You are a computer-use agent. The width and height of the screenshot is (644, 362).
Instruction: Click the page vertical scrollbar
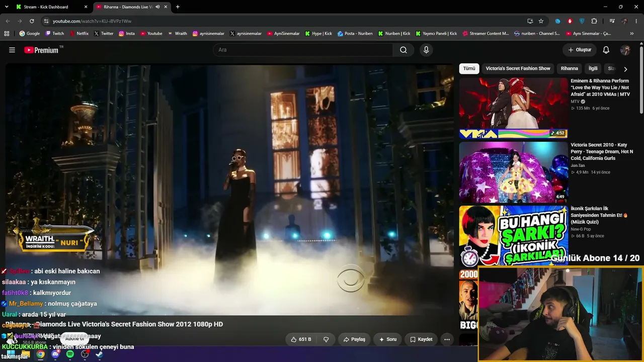[641, 80]
